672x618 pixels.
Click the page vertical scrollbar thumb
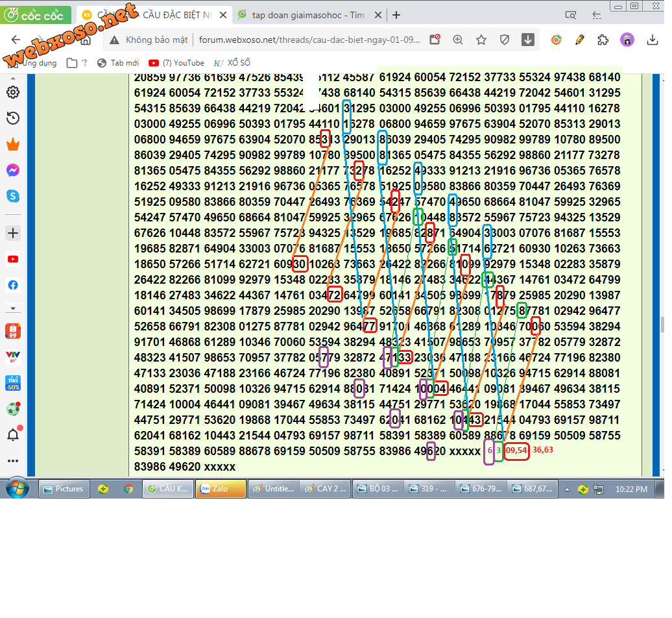[661, 323]
